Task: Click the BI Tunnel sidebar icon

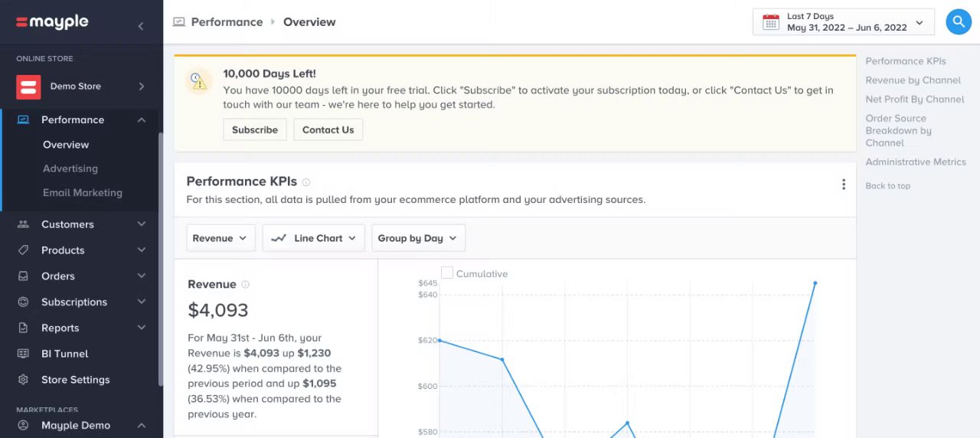Action: (x=23, y=354)
